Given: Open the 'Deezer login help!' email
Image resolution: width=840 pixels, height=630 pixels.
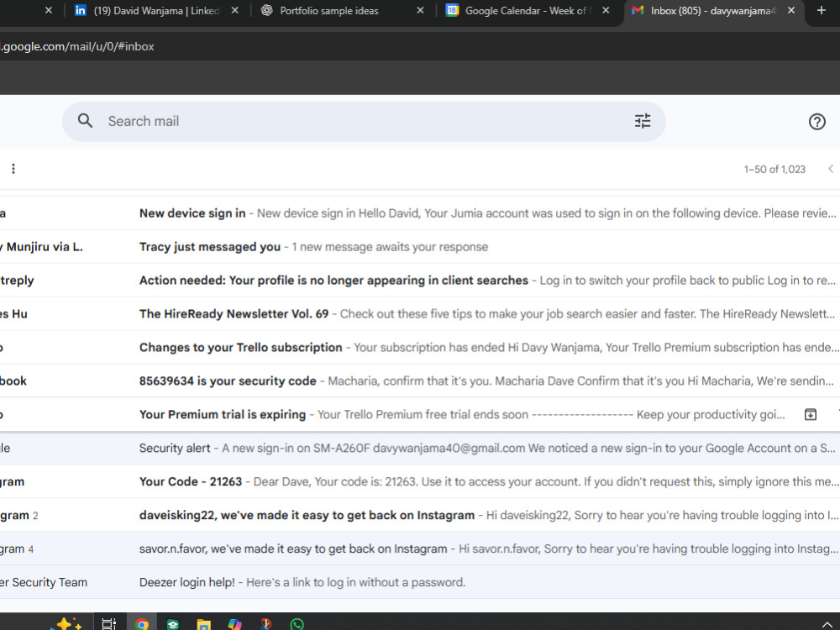Looking at the screenshot, I should pyautogui.click(x=420, y=582).
